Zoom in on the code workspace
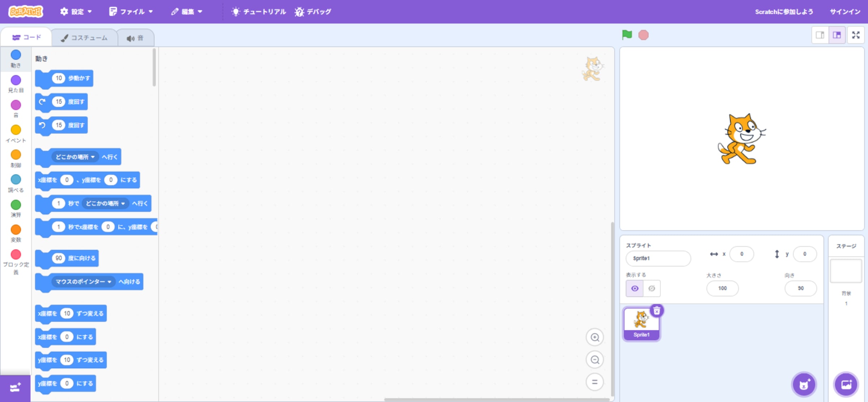The image size is (868, 402). tap(595, 337)
